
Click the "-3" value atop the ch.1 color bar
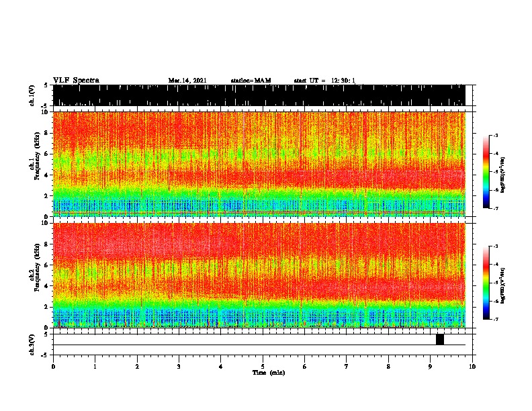point(495,136)
